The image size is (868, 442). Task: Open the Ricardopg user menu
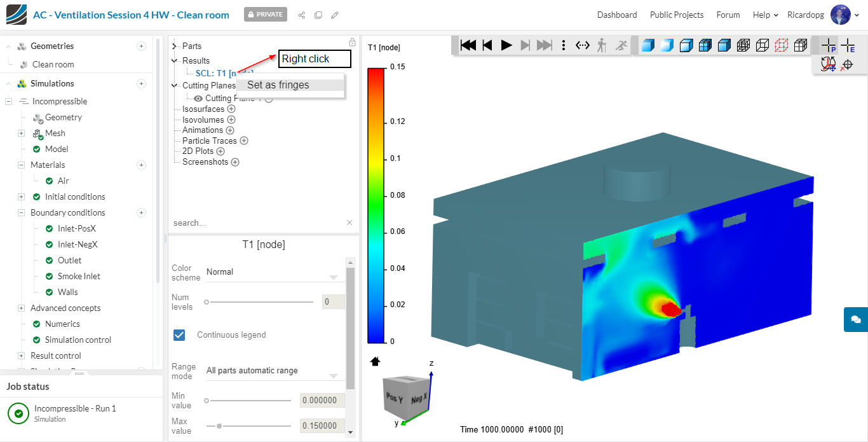(x=824, y=15)
